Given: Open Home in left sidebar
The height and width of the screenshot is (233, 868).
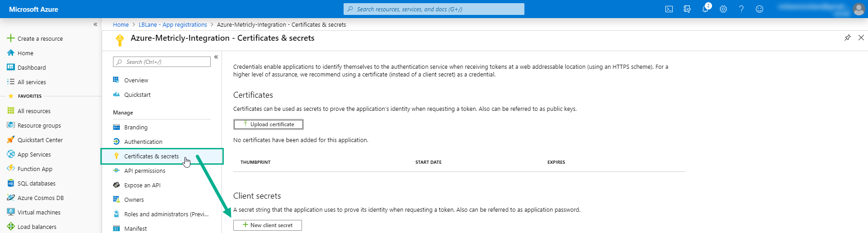Looking at the screenshot, I should pos(25,53).
